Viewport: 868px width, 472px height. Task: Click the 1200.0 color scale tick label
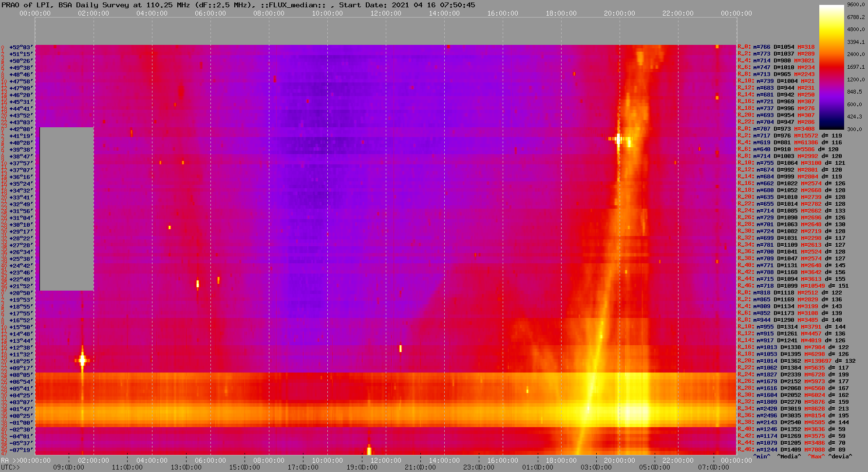point(856,79)
